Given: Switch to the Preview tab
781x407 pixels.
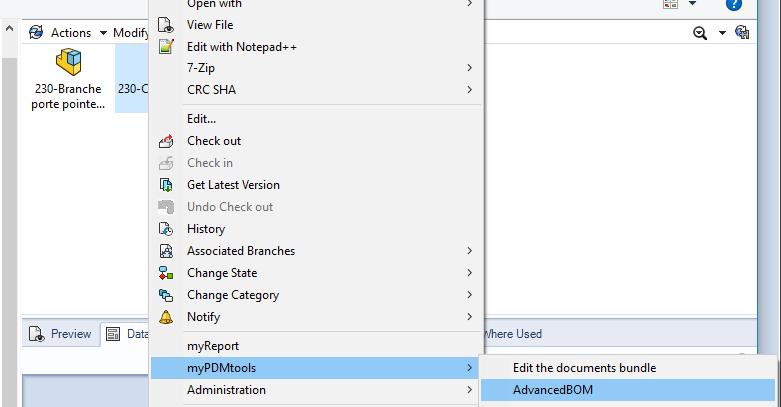Looking at the screenshot, I should 61,334.
